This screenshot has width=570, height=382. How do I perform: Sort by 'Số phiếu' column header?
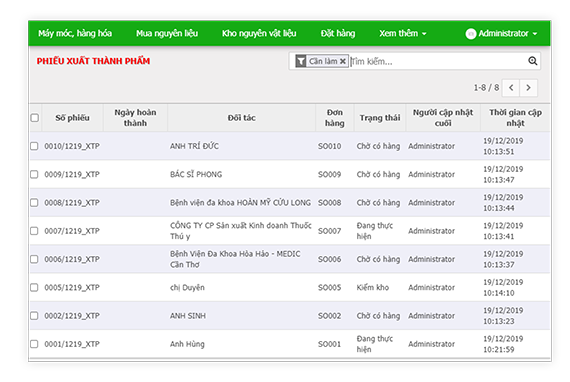click(72, 118)
